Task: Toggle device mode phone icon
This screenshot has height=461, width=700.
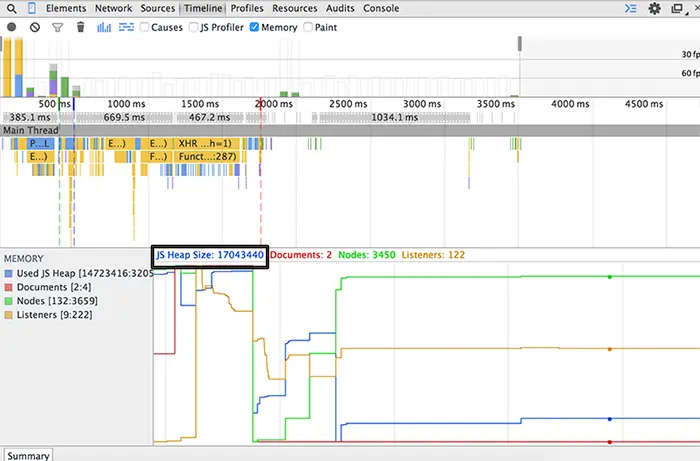Action: (32, 8)
